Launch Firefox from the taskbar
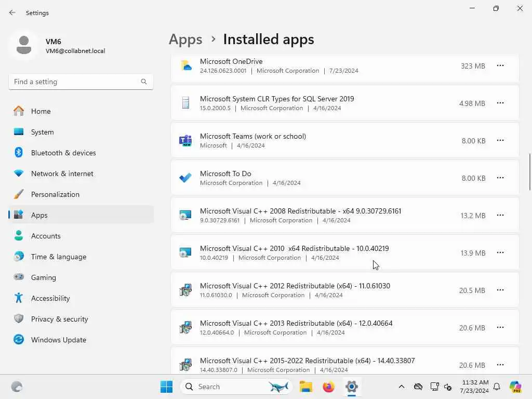 tap(328, 387)
